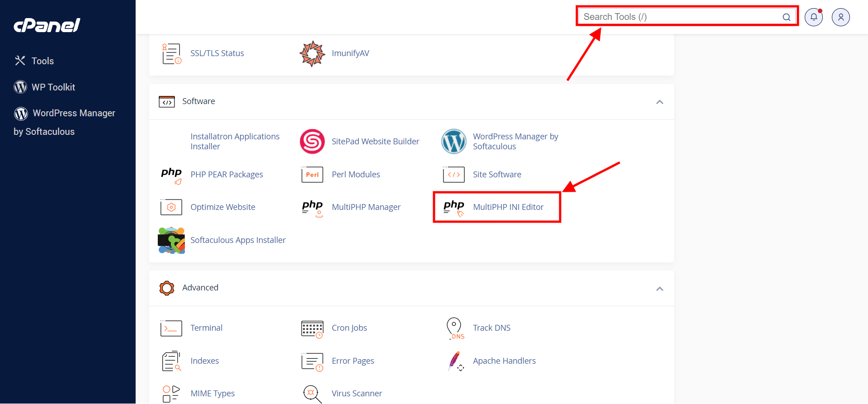Click the Apache Handlers icon

click(456, 361)
